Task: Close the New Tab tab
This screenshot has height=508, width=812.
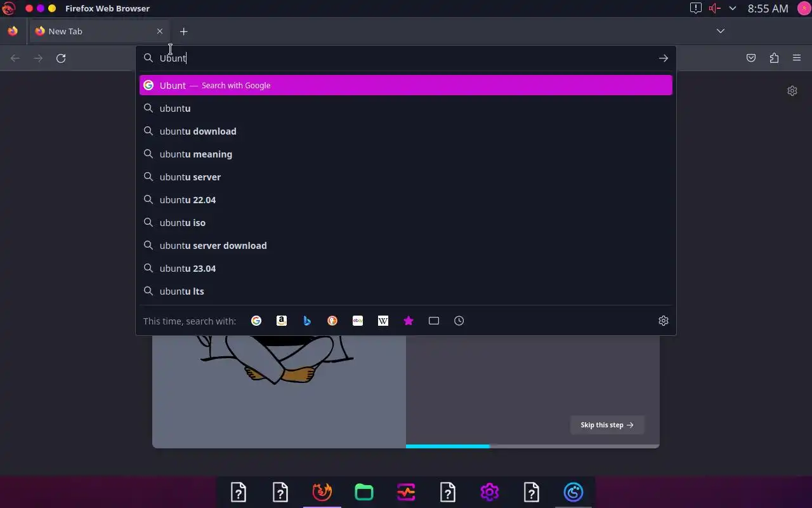Action: click(160, 31)
